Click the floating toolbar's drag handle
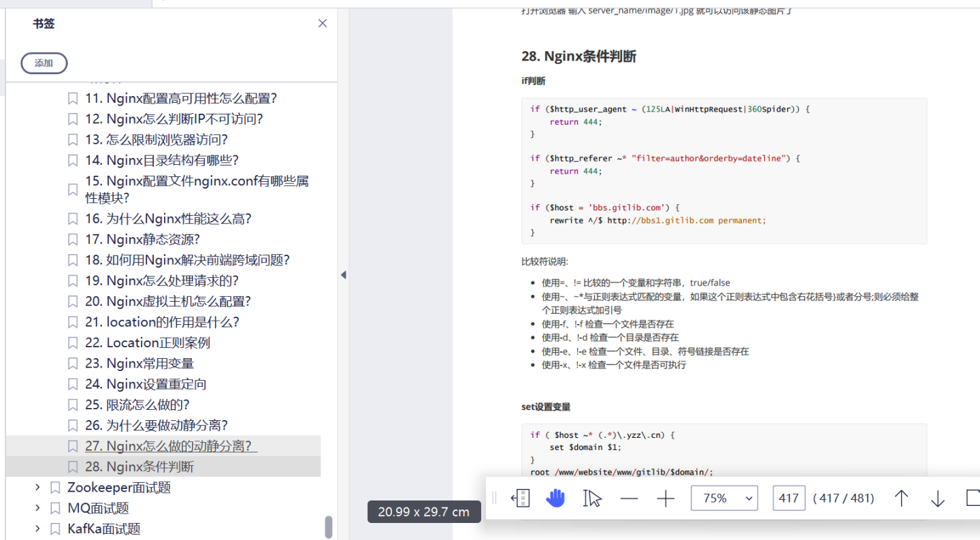This screenshot has height=540, width=980. (x=495, y=498)
